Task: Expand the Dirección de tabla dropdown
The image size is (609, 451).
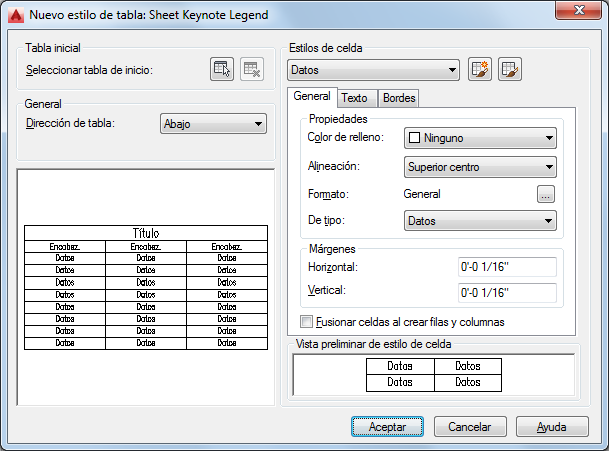Action: pos(213,124)
